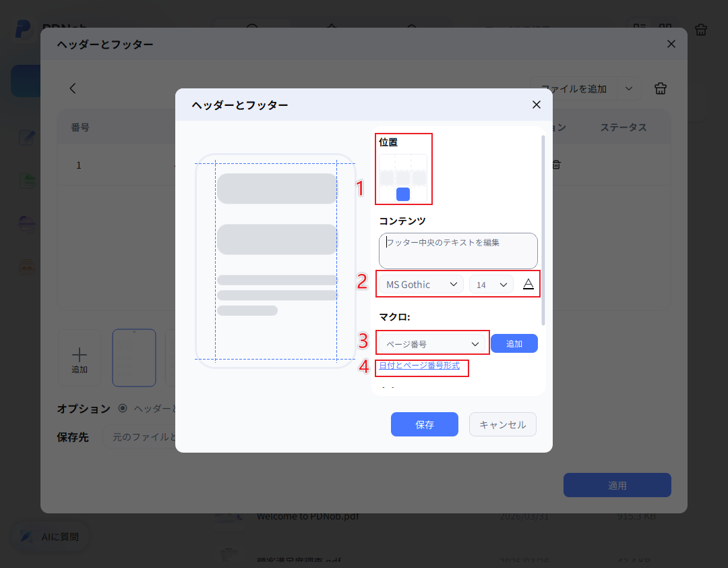Viewport: 728px width, 568px height.
Task: Click the PDNob logo in top-left corner
Action: pos(24,30)
